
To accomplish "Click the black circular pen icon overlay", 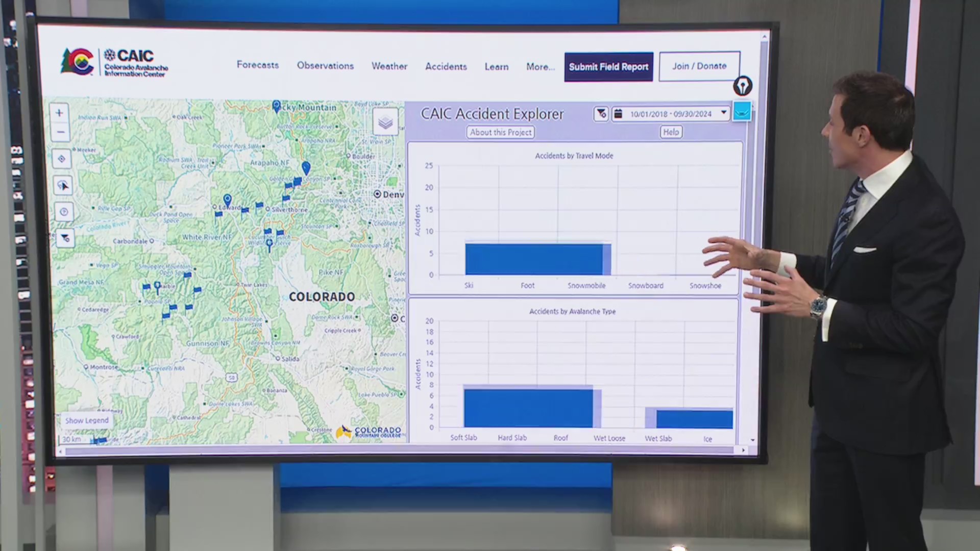I will pos(743,86).
